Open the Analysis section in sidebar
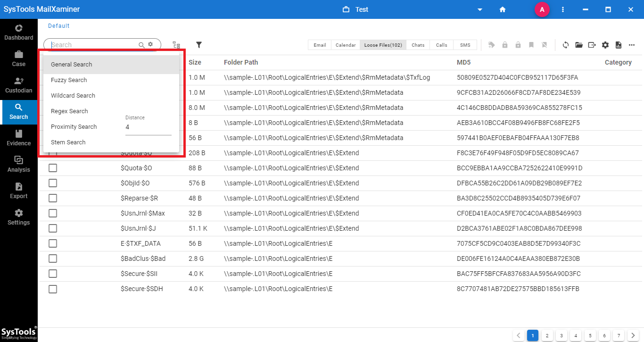This screenshot has height=342, width=644. (19, 164)
